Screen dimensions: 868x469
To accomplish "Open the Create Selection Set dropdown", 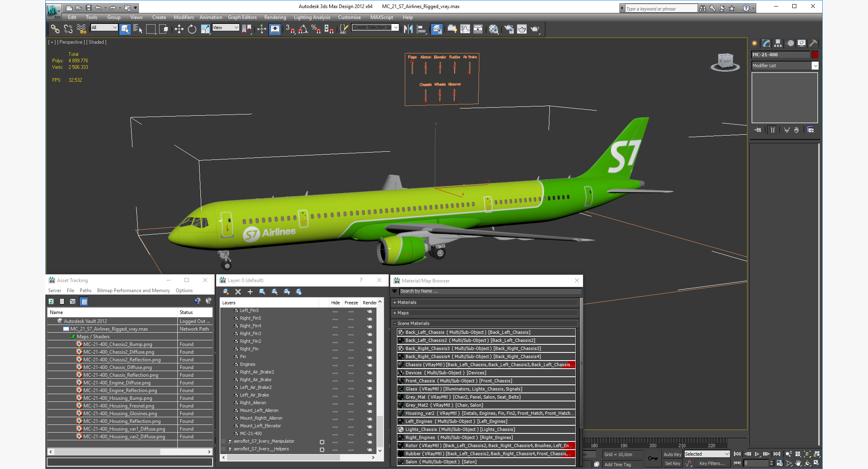I will tap(375, 28).
